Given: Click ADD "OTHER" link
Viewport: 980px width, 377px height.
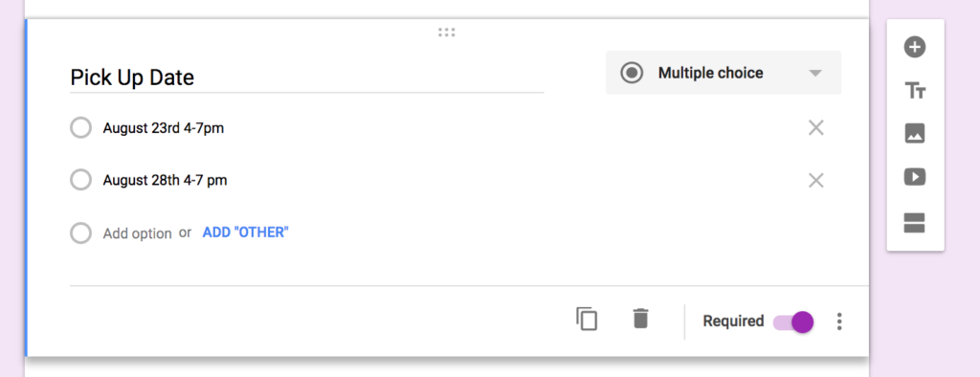Looking at the screenshot, I should [246, 233].
